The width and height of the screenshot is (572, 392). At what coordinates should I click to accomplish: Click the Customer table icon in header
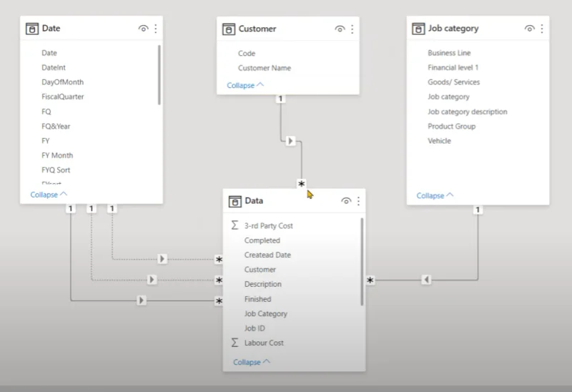click(x=229, y=29)
